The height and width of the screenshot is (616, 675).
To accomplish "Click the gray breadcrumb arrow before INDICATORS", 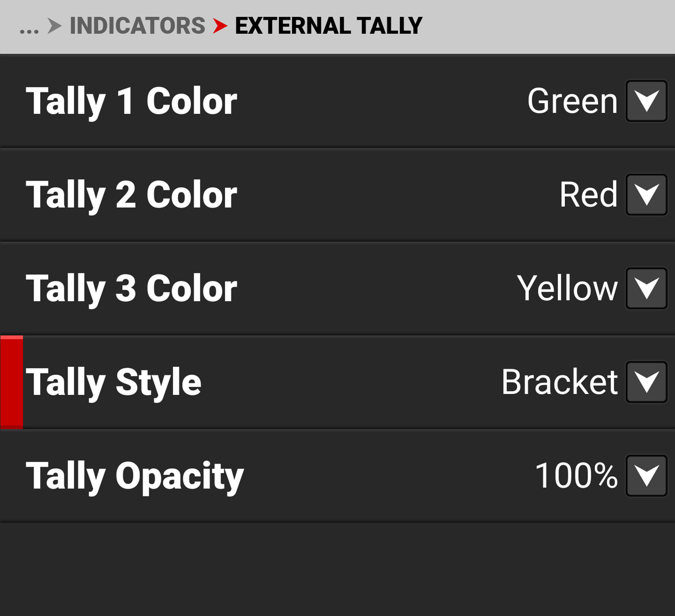I will [x=54, y=26].
